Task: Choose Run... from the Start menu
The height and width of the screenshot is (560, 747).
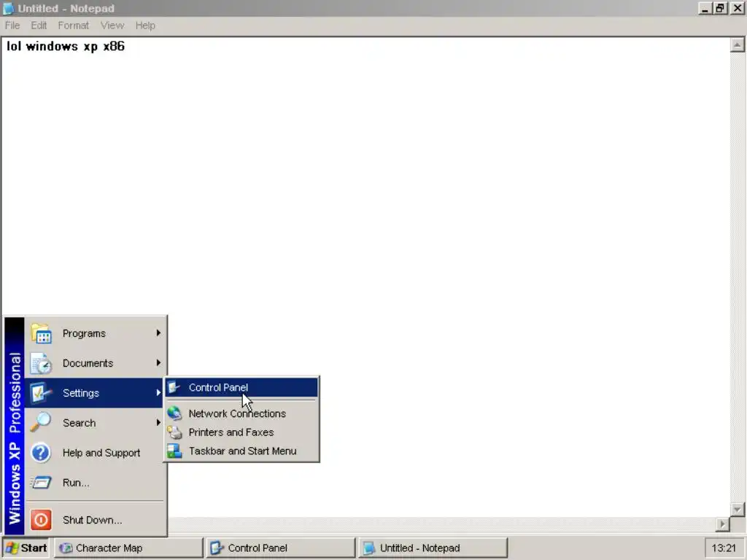Action: pos(94,483)
